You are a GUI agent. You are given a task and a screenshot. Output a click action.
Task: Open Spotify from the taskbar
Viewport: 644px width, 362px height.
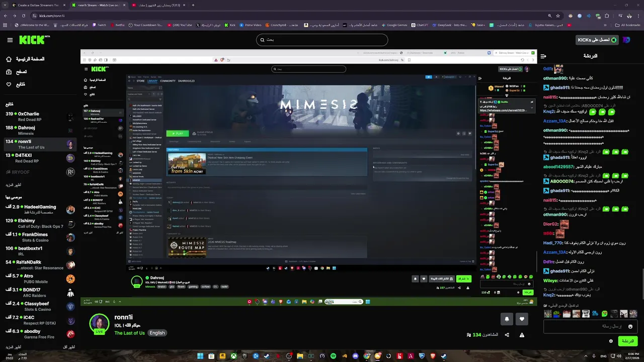[x=333, y=356]
